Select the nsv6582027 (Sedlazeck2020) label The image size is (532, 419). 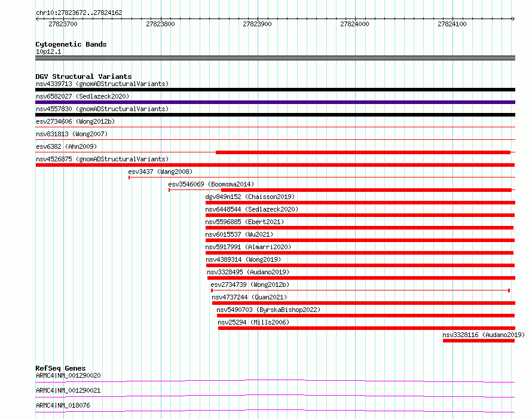[82, 96]
